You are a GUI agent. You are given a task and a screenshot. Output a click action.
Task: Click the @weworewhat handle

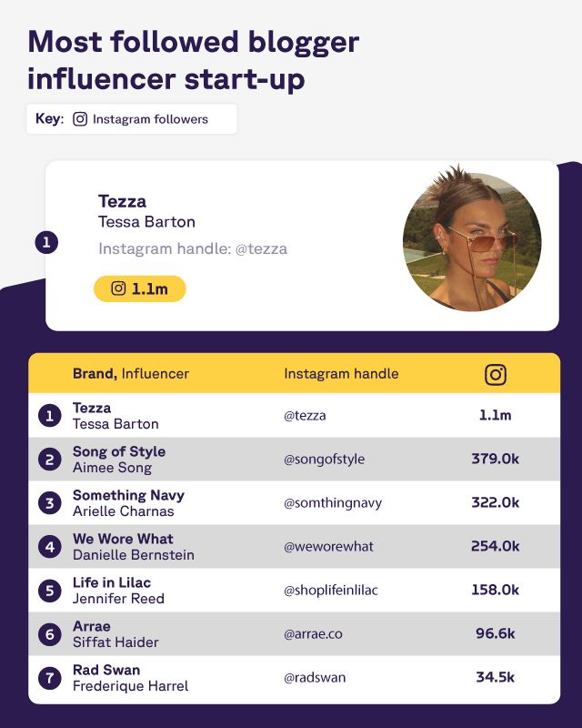pos(328,547)
